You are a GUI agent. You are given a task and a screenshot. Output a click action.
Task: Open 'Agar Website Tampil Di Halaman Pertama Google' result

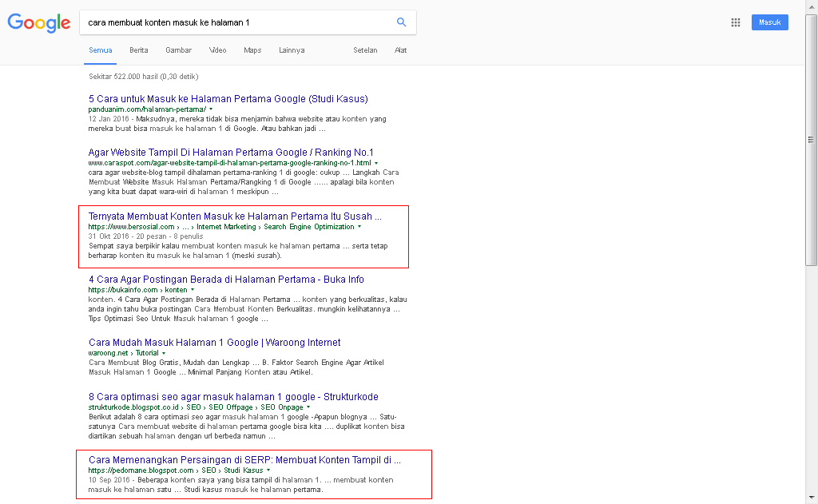coord(231,153)
